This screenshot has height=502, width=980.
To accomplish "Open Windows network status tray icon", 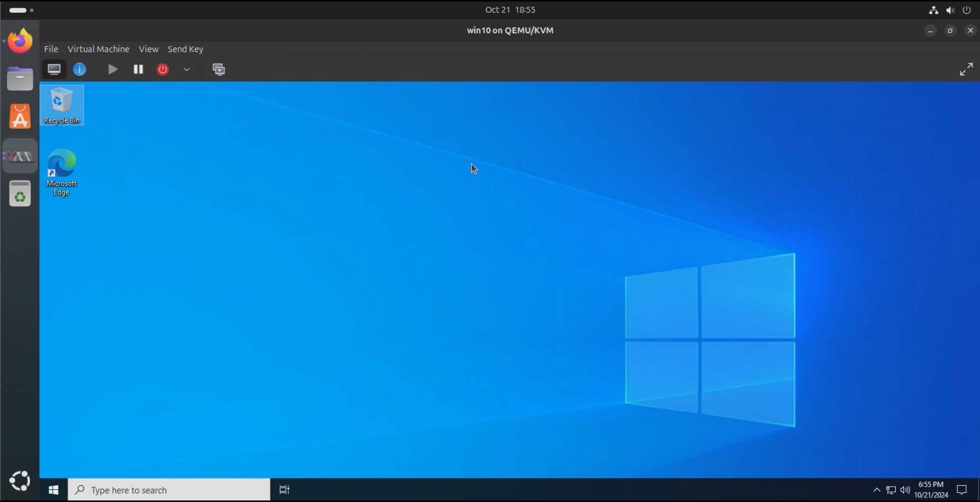I will click(891, 490).
